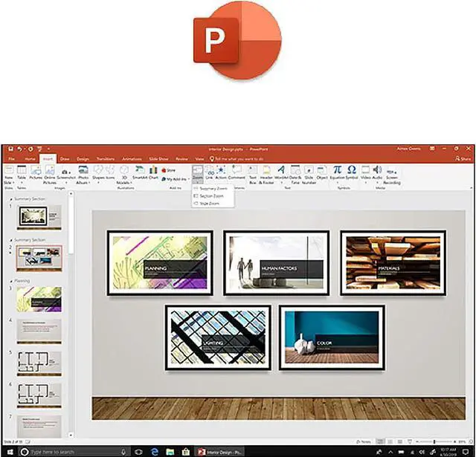Insert a Text Box
Image resolution: width=476 pixels, height=457 pixels.
click(x=253, y=175)
